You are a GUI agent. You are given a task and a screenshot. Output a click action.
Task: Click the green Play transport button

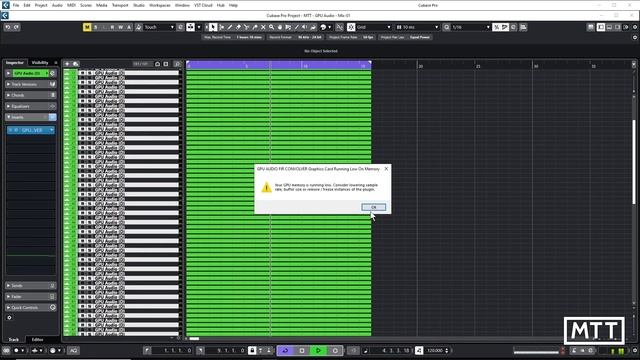point(318,351)
